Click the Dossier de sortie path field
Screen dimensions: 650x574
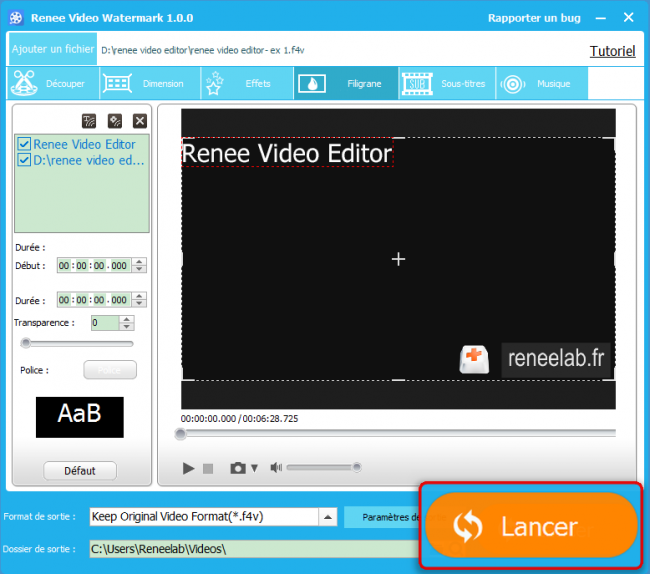point(254,549)
